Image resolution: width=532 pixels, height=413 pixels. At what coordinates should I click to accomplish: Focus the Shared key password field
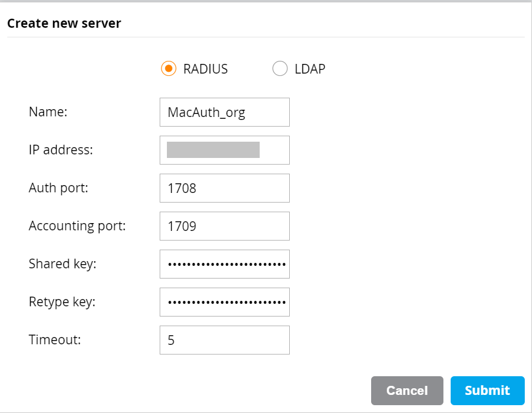pyautogui.click(x=224, y=264)
